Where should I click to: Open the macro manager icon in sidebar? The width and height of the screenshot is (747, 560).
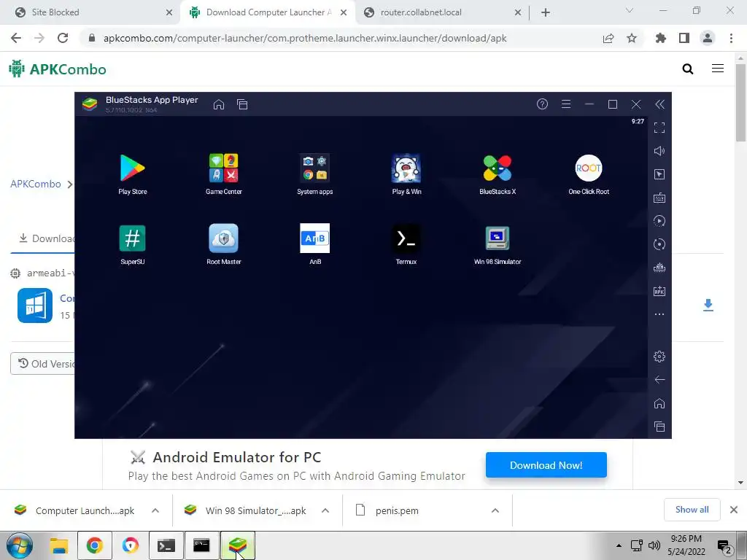[659, 268]
